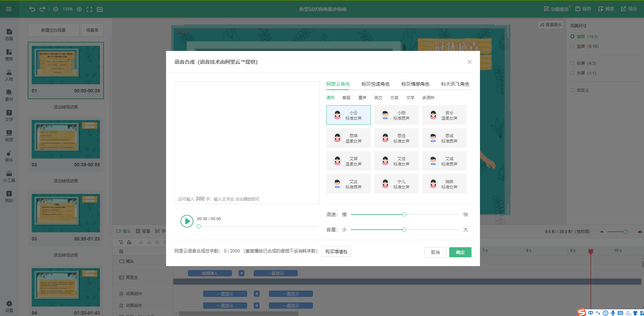Open the 小工具 widgets sidebar panel
The height and width of the screenshot is (316, 644).
[9, 176]
